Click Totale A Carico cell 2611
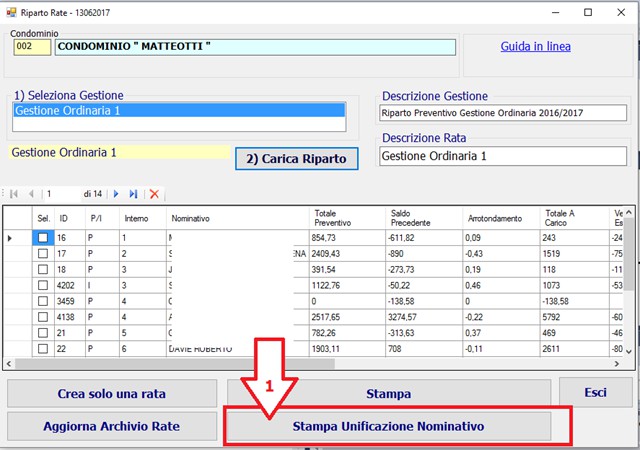This screenshot has width=640, height=450. pos(574,349)
